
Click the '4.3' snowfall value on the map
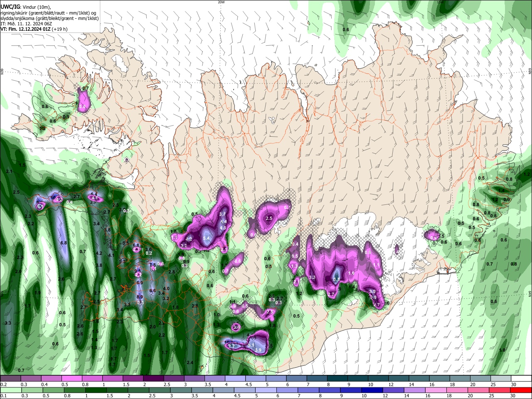point(223,228)
